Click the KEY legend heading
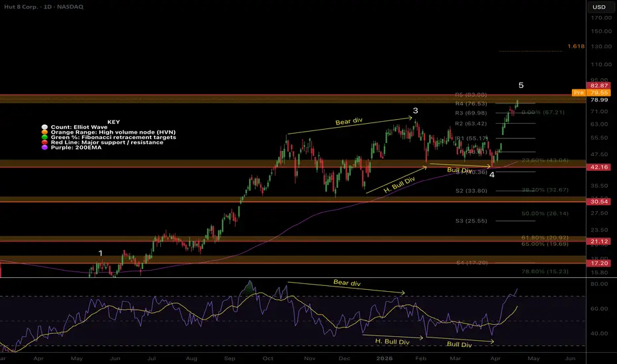The width and height of the screenshot is (617, 364). tap(113, 122)
